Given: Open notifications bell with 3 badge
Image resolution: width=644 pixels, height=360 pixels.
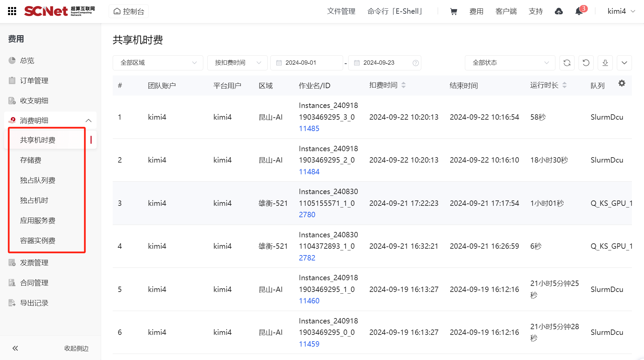Looking at the screenshot, I should 579,11.
